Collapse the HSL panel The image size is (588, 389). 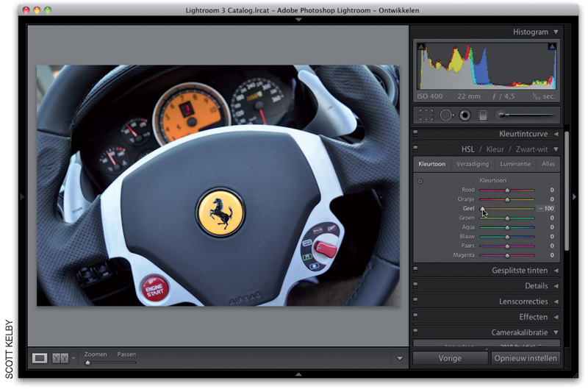(x=556, y=149)
